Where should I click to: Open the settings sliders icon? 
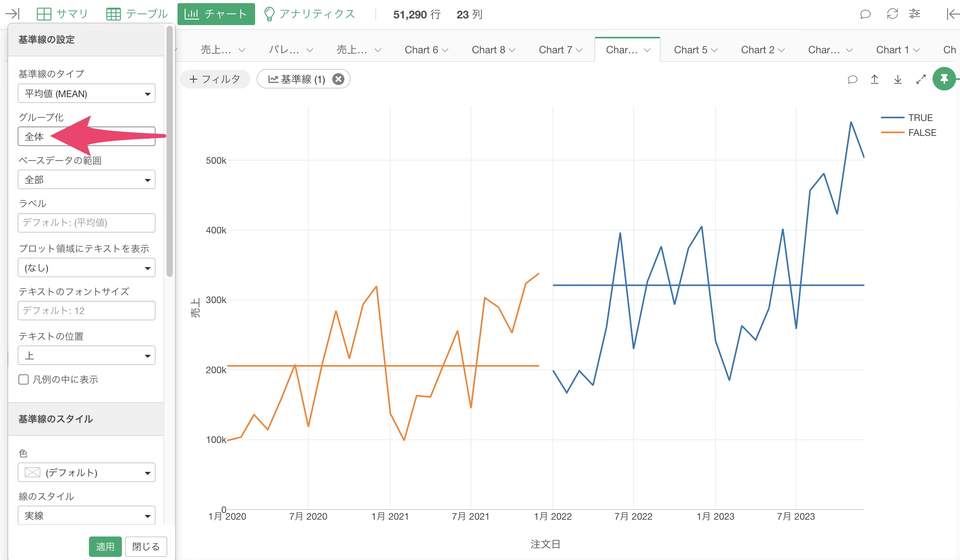click(915, 14)
